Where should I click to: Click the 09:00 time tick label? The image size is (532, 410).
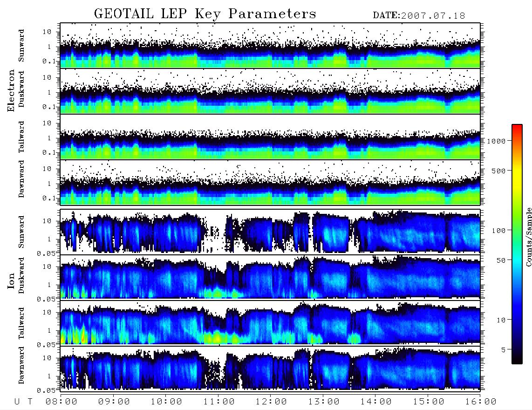point(114,402)
